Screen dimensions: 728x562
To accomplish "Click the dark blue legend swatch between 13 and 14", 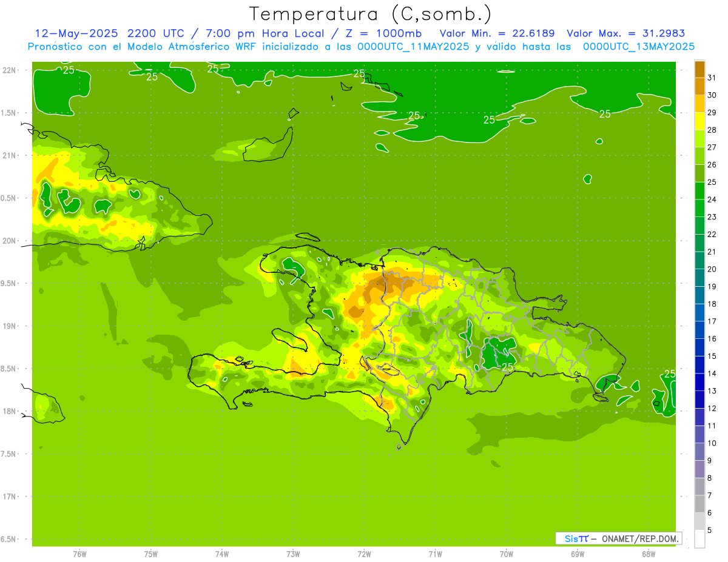I will pos(699,382).
